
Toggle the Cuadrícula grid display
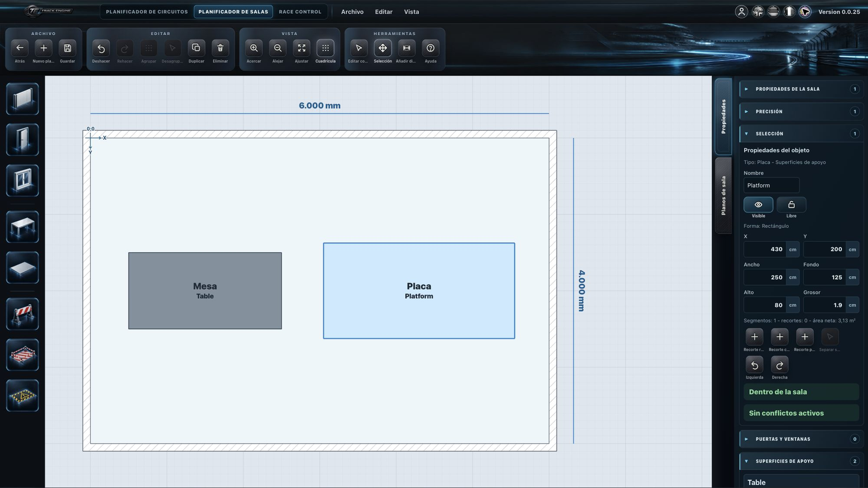point(325,48)
